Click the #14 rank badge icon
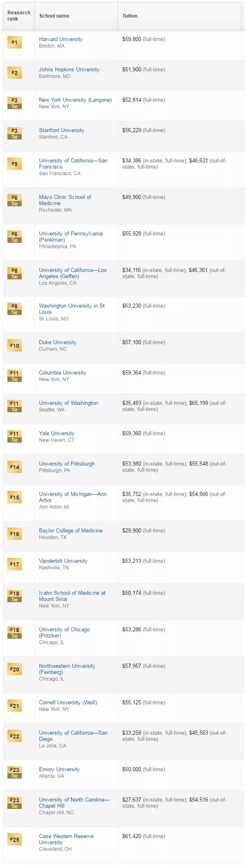This screenshot has width=245, height=868. coord(14,467)
